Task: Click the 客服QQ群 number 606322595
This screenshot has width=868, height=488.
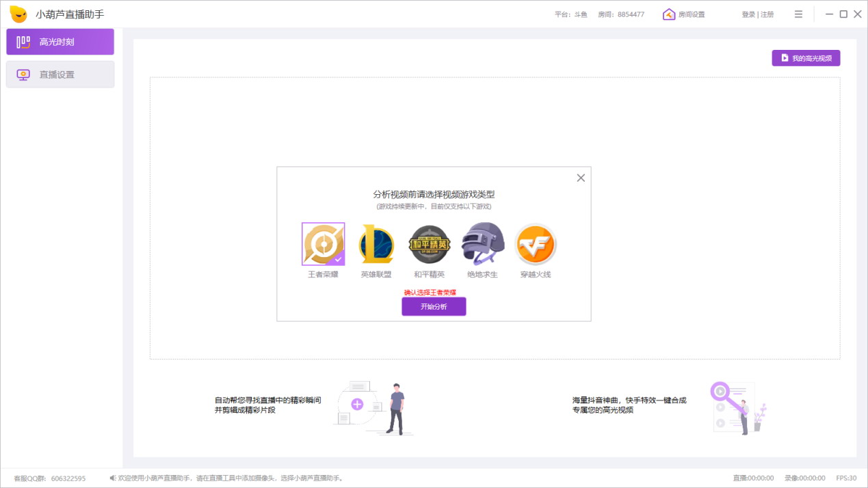Action: 68,478
